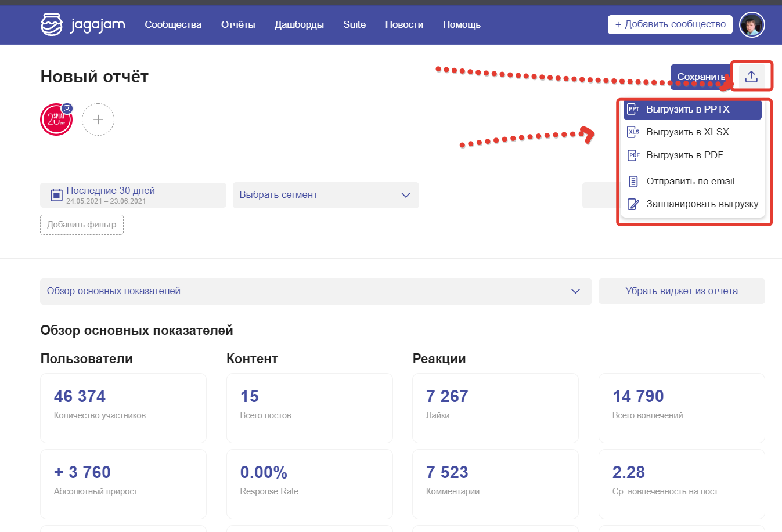Choose 'Отправить по email' from export menu
Viewport: 782px width, 532px height.
click(690, 181)
